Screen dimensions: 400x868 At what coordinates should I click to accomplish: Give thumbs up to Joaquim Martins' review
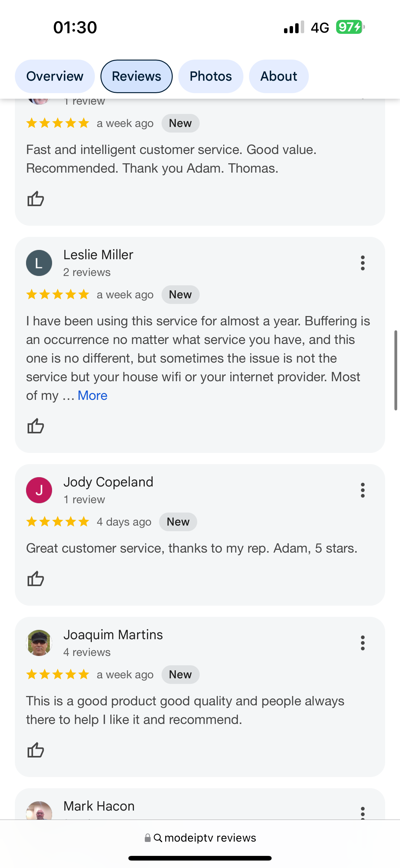pos(35,750)
